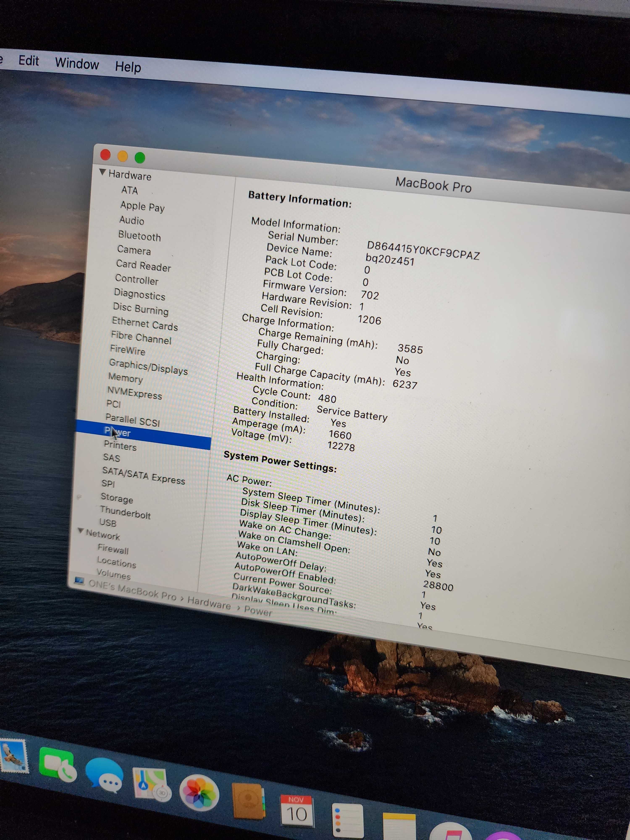630x840 pixels.
Task: Click device name value bq20z451
Action: (x=390, y=260)
